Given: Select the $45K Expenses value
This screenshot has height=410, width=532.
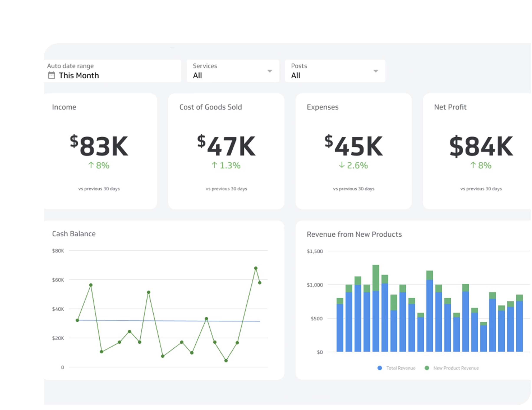Looking at the screenshot, I should coord(353,145).
